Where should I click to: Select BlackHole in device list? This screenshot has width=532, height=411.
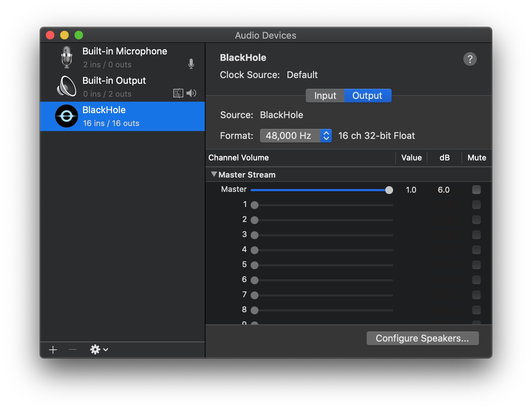click(123, 116)
